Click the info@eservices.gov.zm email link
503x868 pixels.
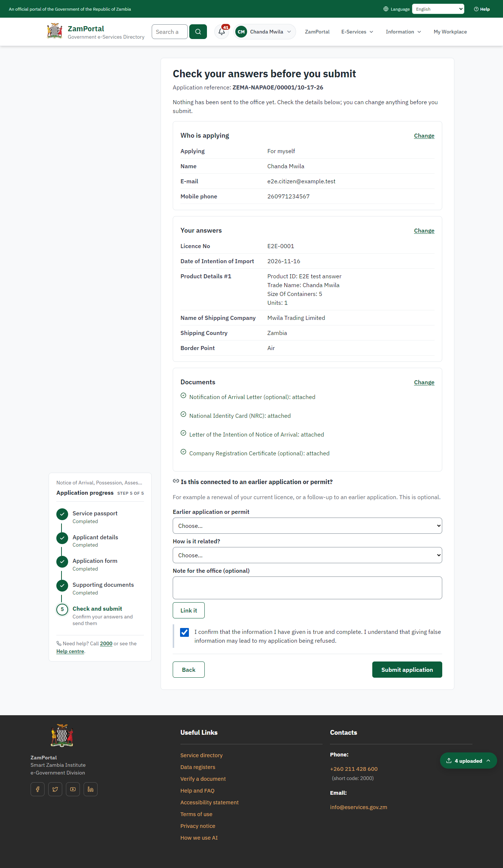coord(359,807)
